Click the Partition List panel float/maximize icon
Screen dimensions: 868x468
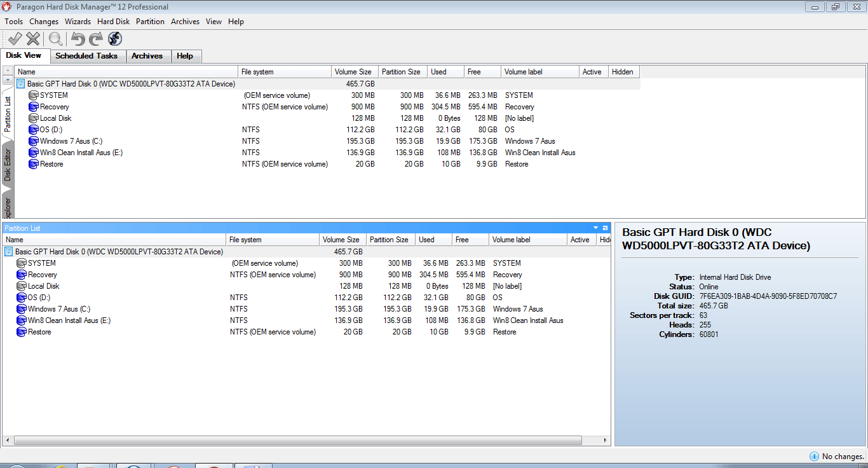click(605, 228)
